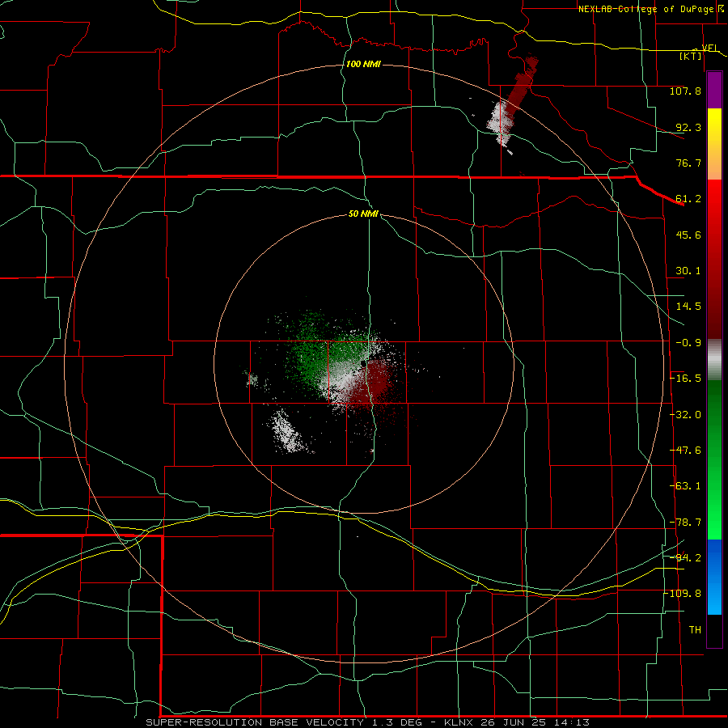Click the [KT] units label
This screenshot has height=728, width=728.
point(691,56)
